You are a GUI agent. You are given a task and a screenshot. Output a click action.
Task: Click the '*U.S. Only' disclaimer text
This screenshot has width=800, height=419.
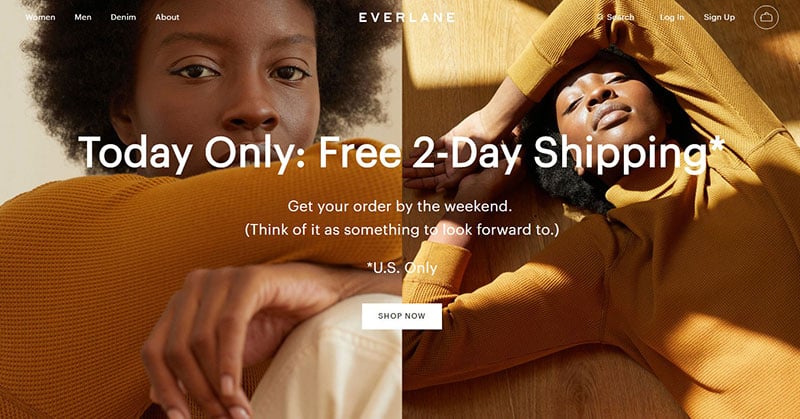[402, 267]
